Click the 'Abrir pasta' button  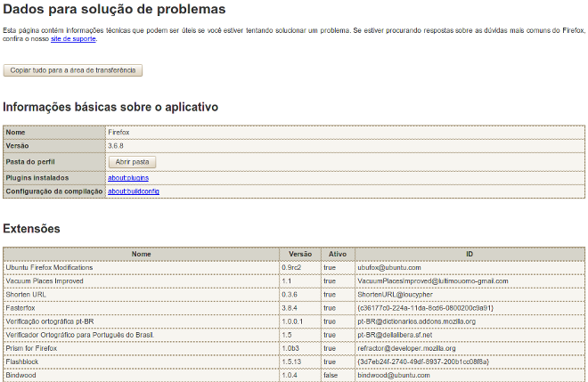point(133,162)
